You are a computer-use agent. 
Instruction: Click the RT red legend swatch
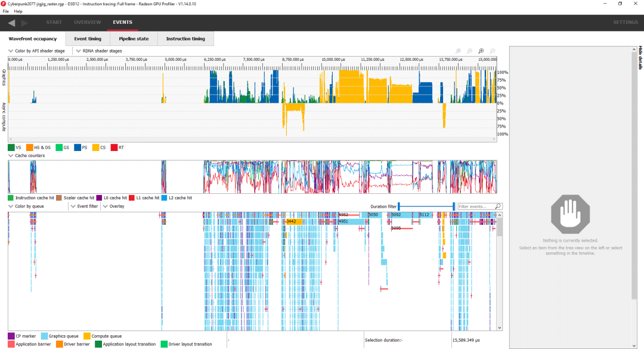pyautogui.click(x=114, y=147)
